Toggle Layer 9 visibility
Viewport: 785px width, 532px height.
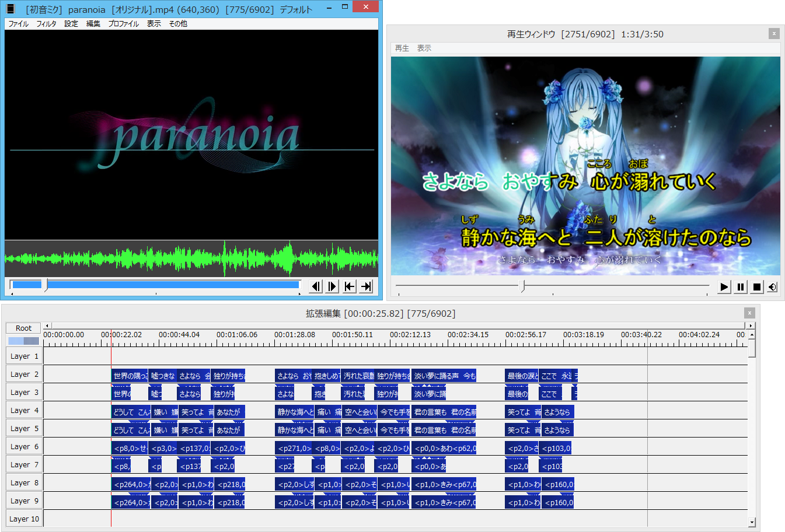tap(24, 501)
